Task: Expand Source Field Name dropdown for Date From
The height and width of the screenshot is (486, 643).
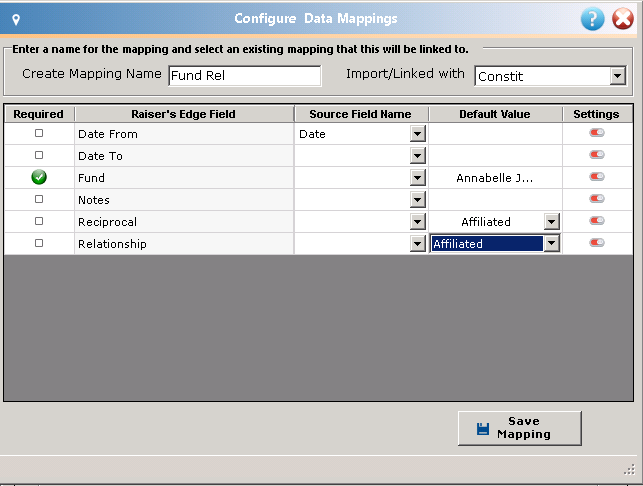Action: 417,134
